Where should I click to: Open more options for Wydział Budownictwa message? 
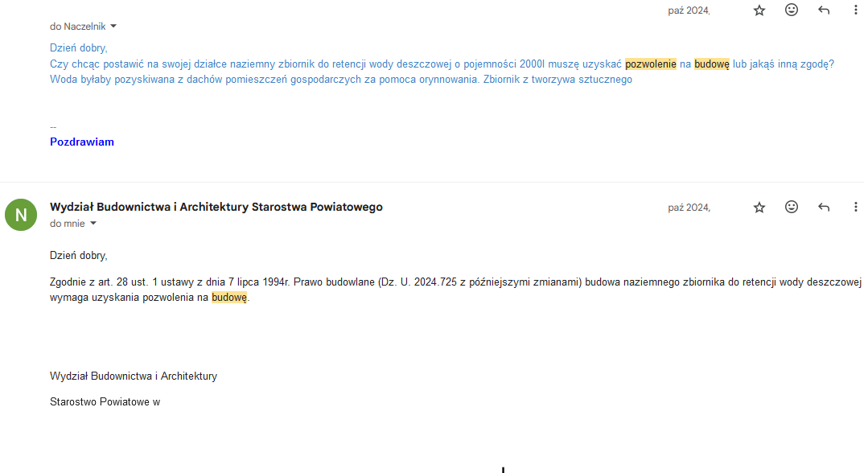856,208
